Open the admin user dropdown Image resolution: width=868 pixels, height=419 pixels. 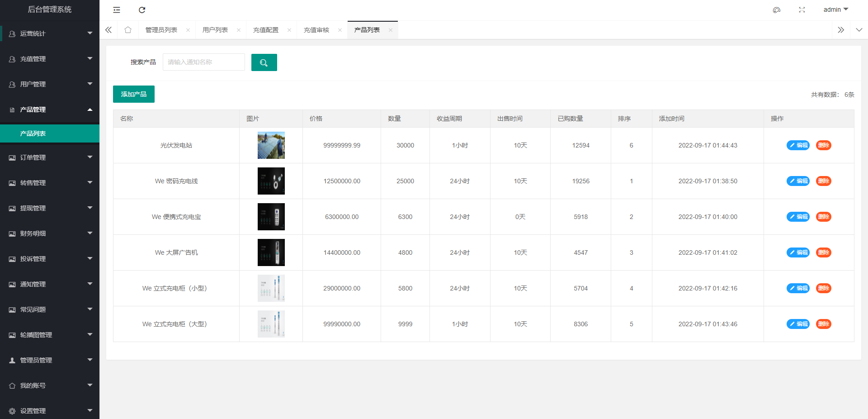[x=835, y=10]
